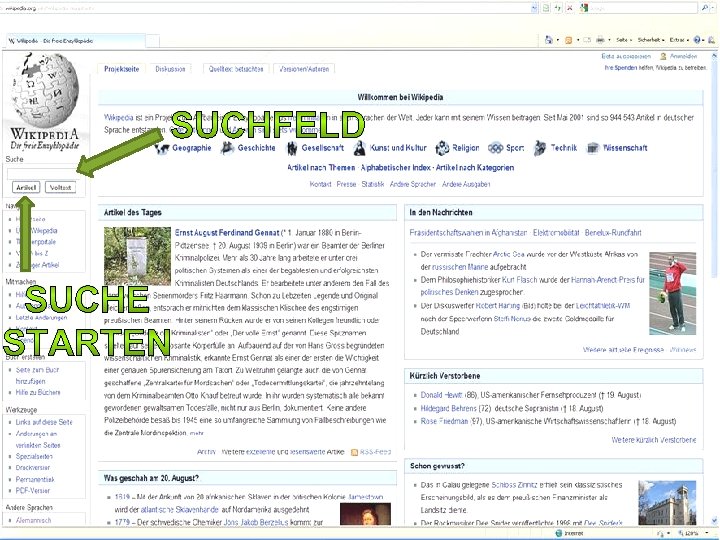Open Hildegard Behrens link
This screenshot has width=720, height=540.
[x=449, y=408]
